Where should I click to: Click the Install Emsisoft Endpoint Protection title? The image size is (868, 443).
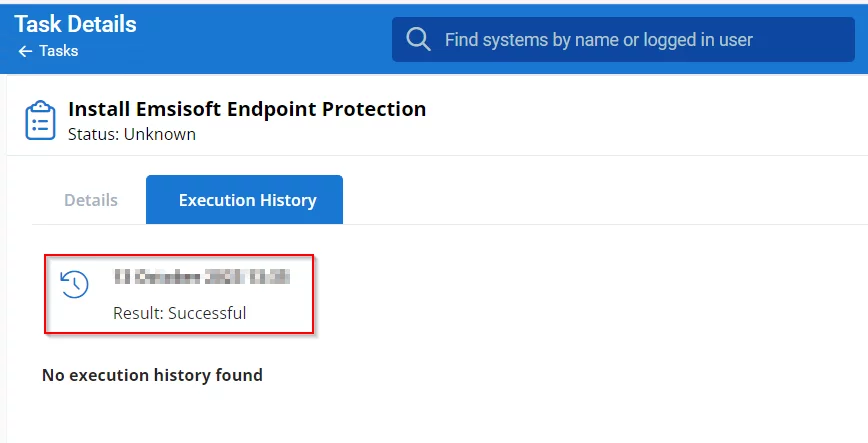tap(247, 109)
